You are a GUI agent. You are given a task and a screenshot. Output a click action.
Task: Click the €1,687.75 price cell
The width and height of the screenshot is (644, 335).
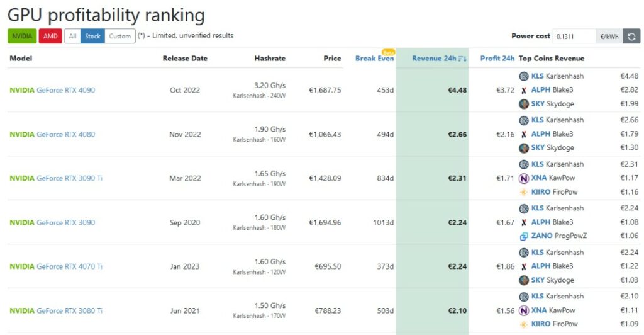[325, 90]
